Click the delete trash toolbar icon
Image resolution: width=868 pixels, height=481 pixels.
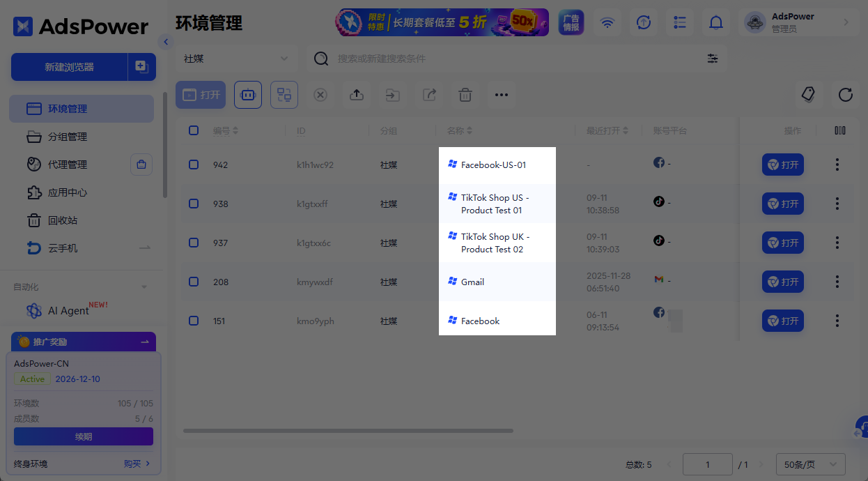point(465,95)
